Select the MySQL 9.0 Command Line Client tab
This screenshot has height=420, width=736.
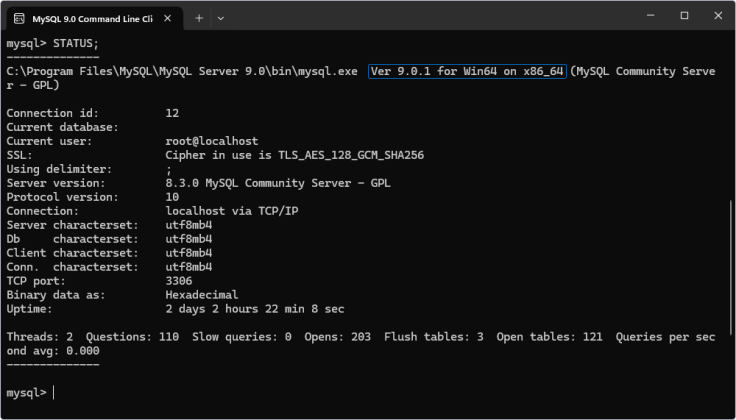92,18
